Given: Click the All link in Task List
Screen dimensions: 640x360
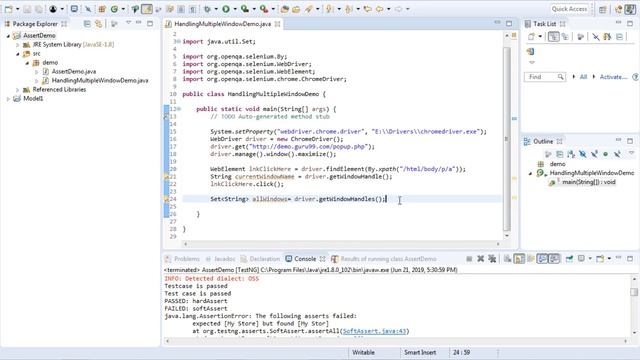Looking at the screenshot, I should pos(583,77).
